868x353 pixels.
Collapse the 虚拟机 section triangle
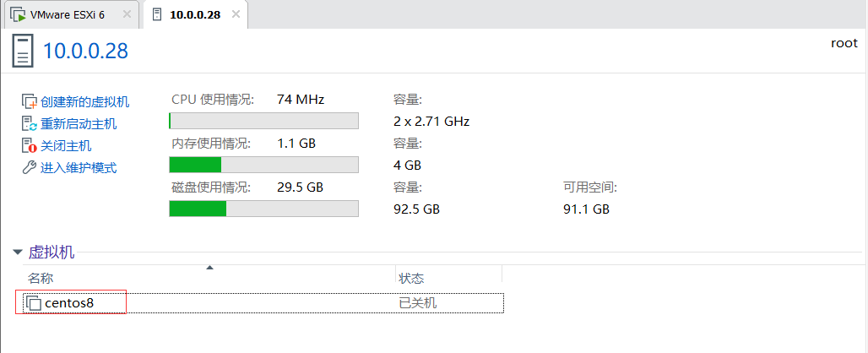pyautogui.click(x=17, y=252)
